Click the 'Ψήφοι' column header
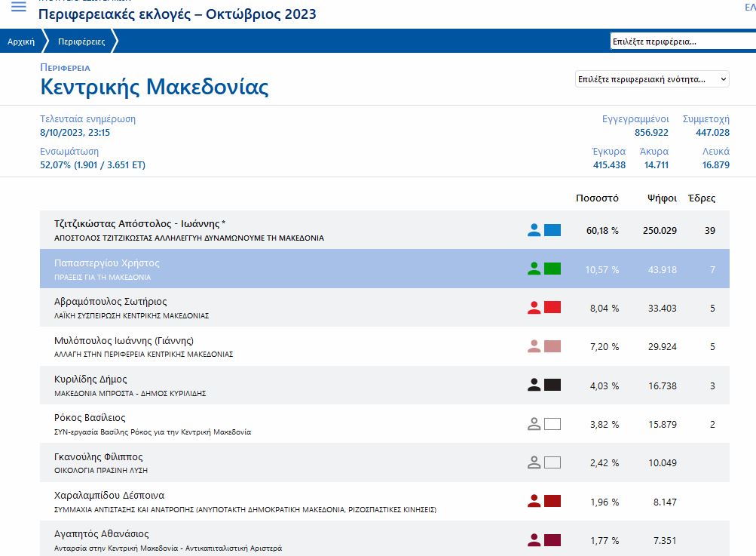This screenshot has width=756, height=556. tap(660, 198)
